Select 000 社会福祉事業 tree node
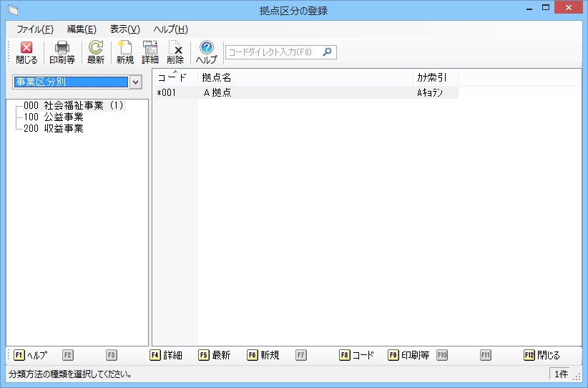The height and width of the screenshot is (388, 588). pos(73,106)
